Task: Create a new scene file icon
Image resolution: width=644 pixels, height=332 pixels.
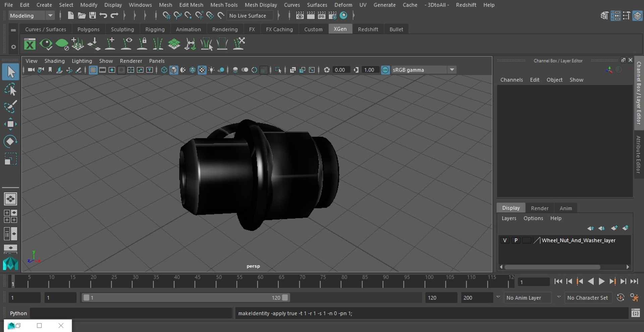Action: click(70, 15)
